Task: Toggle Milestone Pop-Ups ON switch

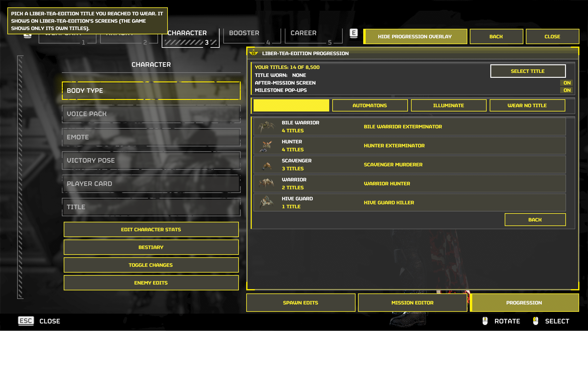Action: 567,90
